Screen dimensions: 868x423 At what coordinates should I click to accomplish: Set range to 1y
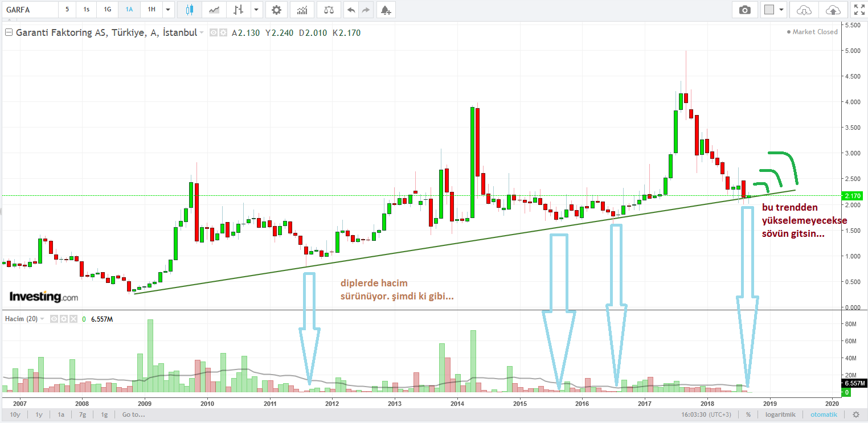click(39, 414)
